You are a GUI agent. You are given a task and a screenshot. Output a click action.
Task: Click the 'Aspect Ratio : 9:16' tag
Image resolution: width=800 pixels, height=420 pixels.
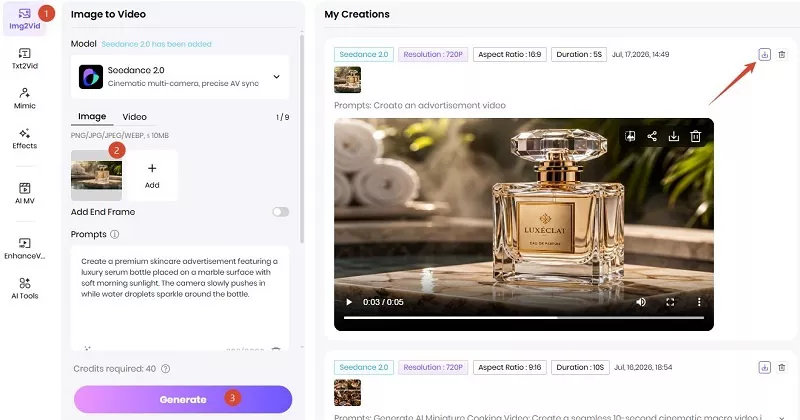(510, 367)
